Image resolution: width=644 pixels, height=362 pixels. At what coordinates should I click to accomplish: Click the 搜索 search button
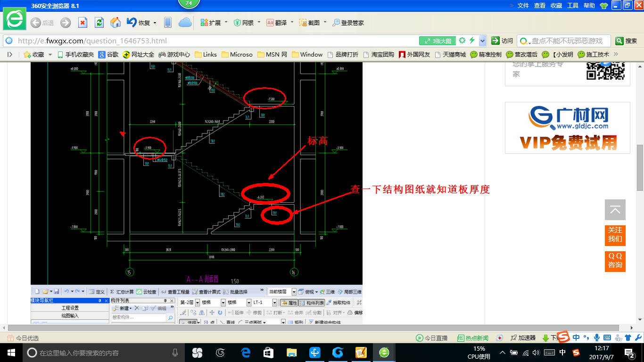[x=627, y=41]
